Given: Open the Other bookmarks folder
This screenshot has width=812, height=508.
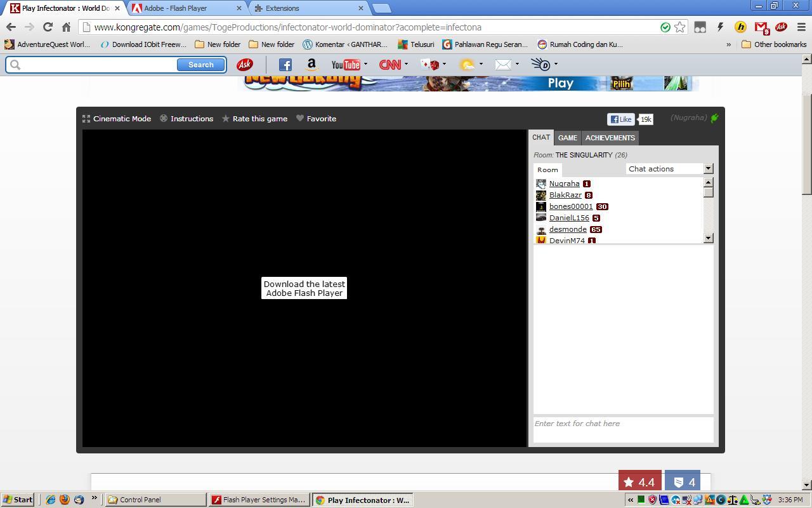Looking at the screenshot, I should tap(774, 44).
